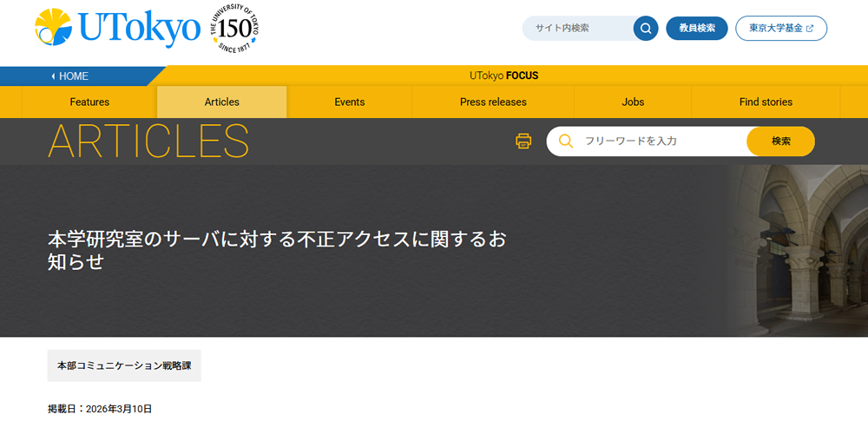Click the フリーワードを入力 text field
This screenshot has height=421, width=868.
(x=660, y=141)
